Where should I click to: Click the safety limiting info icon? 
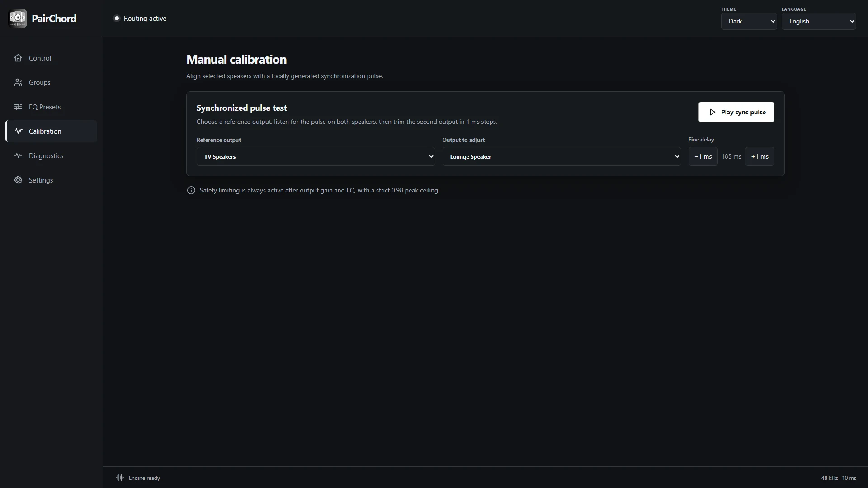point(191,190)
